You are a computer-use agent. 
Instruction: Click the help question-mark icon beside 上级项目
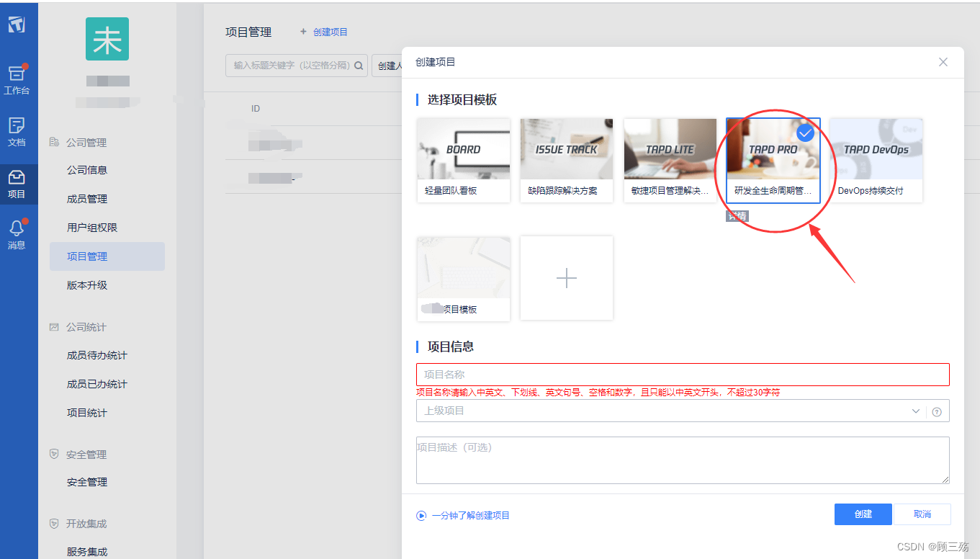coord(937,412)
